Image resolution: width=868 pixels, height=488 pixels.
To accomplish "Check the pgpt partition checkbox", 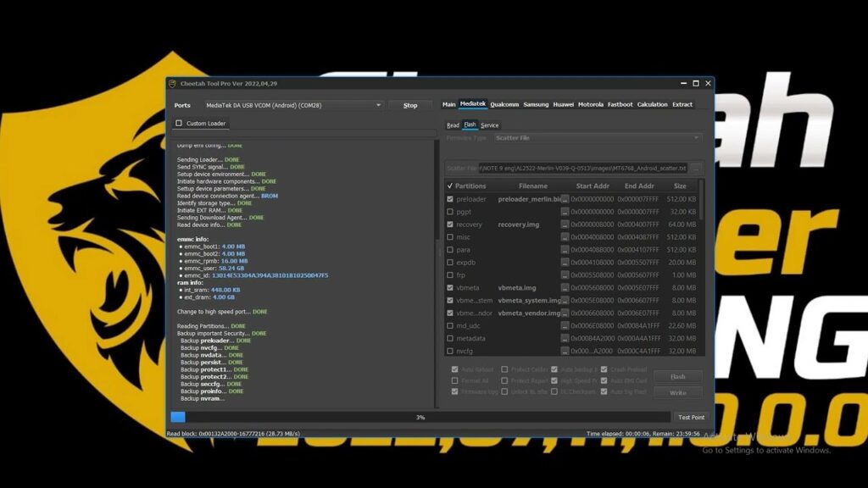I will pos(450,212).
